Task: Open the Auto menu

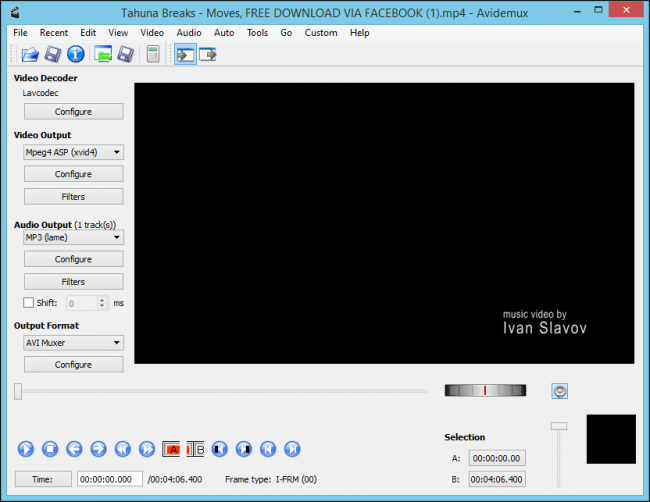Action: pos(224,33)
